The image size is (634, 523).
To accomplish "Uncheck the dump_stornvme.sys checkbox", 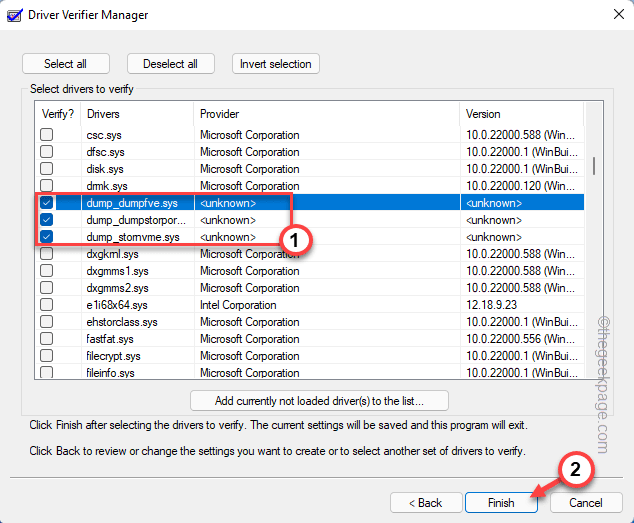I will tap(47, 237).
